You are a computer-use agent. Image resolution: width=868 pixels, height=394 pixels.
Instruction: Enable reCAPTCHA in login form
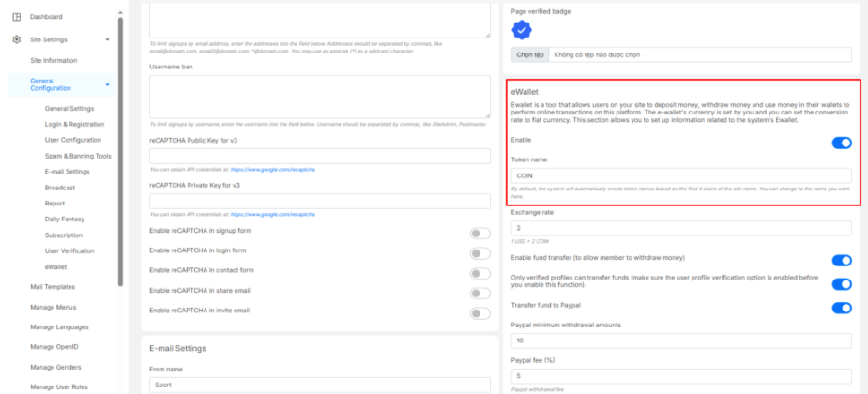point(480,253)
